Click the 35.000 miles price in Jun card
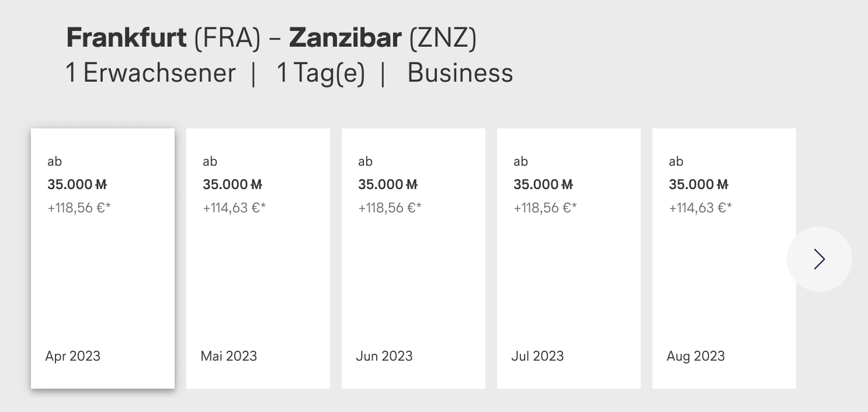This screenshot has height=412, width=868. coord(388,184)
